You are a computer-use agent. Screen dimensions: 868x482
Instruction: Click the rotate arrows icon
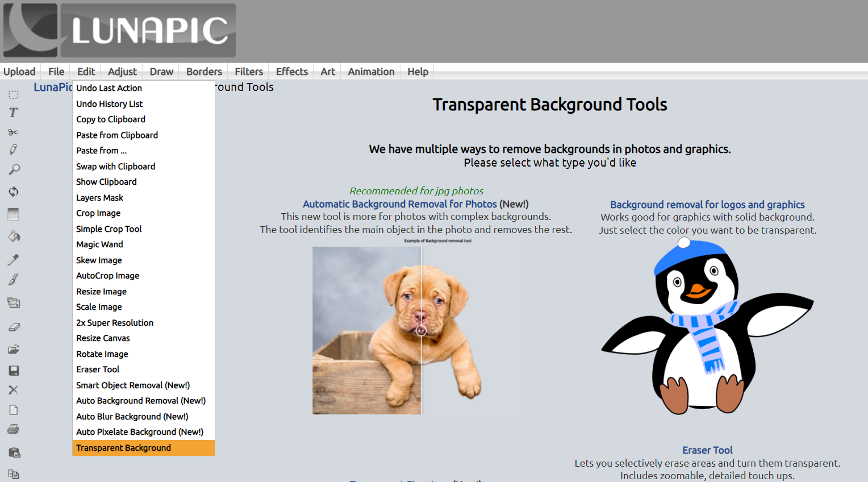point(14,192)
